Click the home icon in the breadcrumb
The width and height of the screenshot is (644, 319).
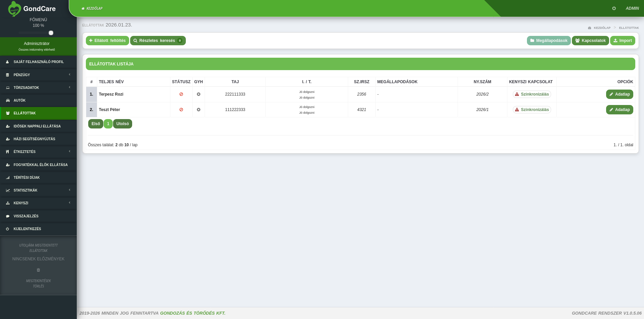pos(589,28)
